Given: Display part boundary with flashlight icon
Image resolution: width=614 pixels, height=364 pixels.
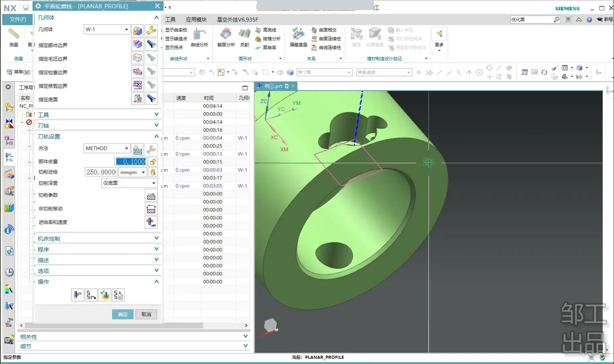Looking at the screenshot, I should [x=151, y=44].
